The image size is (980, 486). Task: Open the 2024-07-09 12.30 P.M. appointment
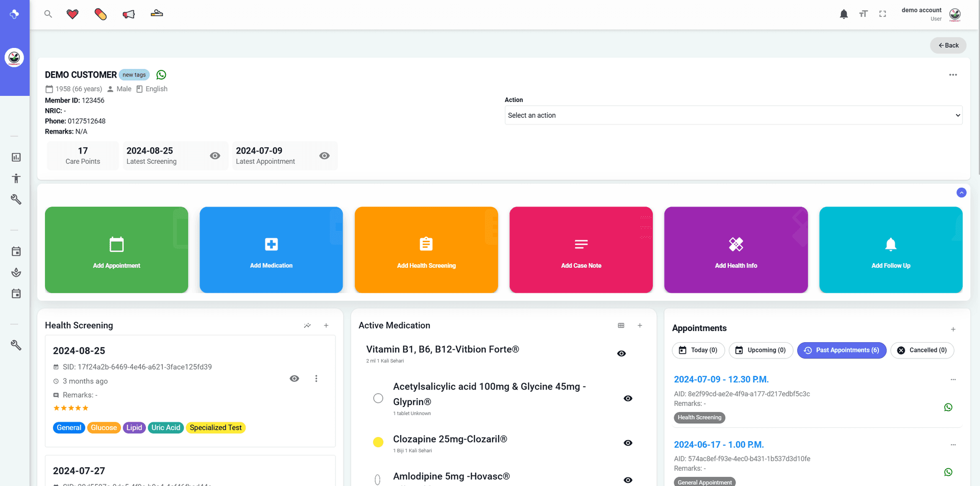click(721, 379)
